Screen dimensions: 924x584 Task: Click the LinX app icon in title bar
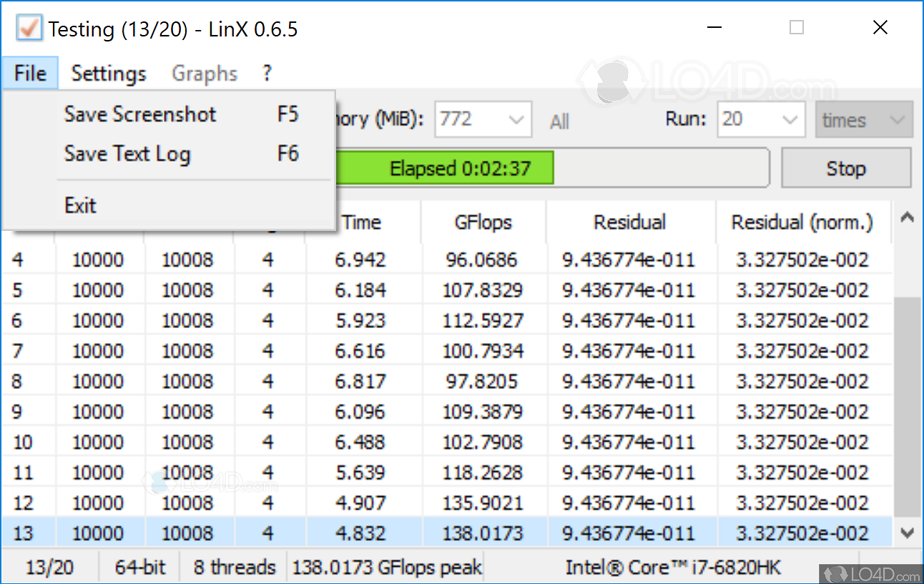click(x=29, y=29)
